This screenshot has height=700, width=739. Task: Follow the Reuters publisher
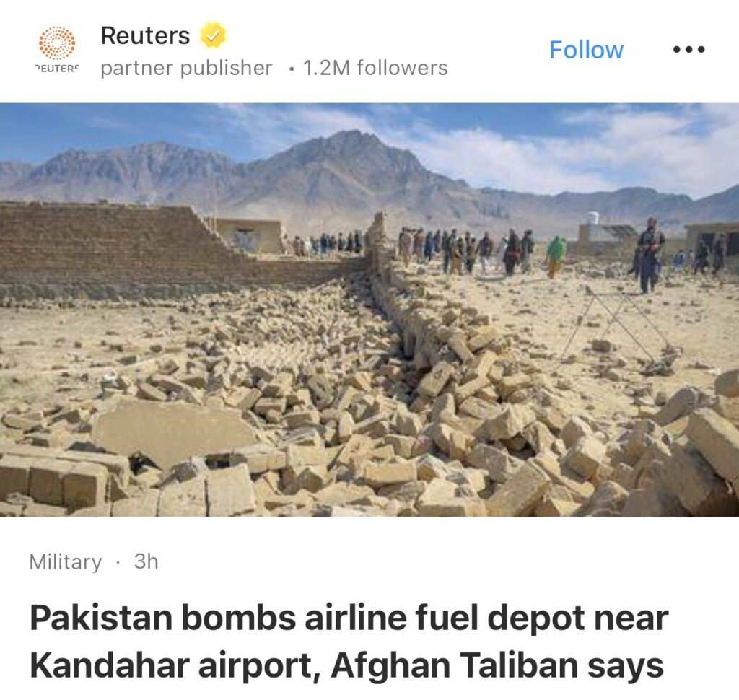point(586,50)
